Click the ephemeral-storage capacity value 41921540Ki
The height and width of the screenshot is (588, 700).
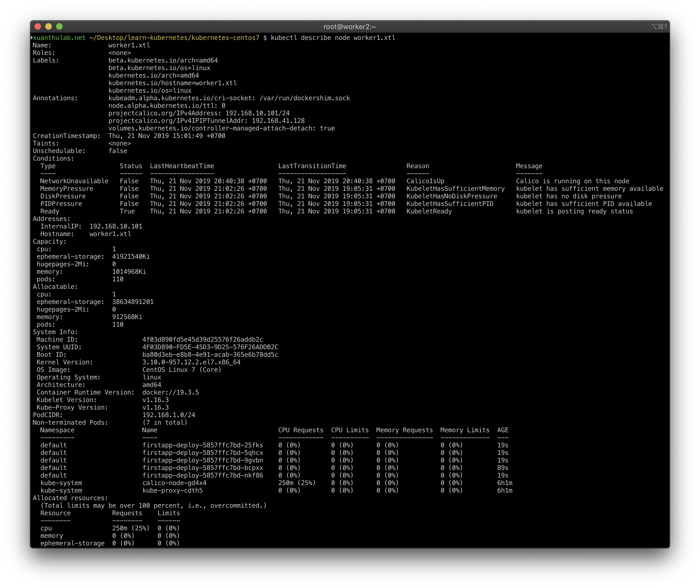pos(131,257)
